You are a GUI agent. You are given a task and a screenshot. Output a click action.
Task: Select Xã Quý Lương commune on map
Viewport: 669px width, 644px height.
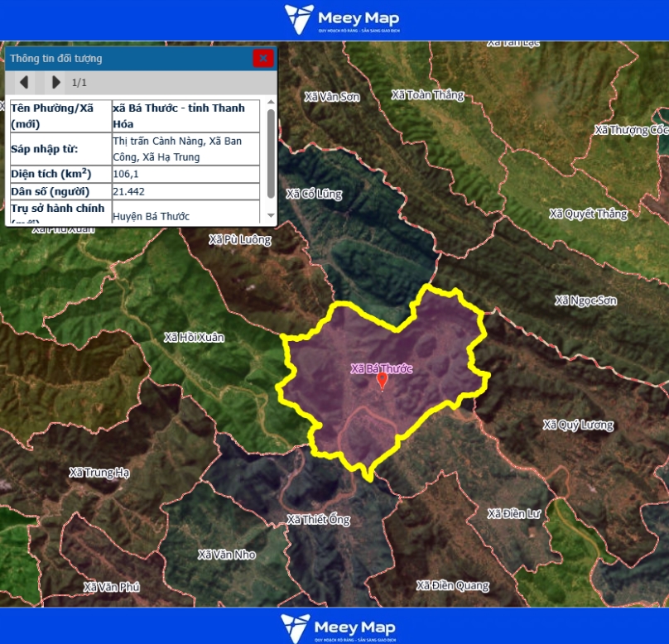(578, 425)
